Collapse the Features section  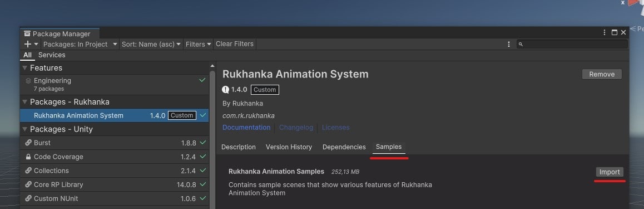25,68
